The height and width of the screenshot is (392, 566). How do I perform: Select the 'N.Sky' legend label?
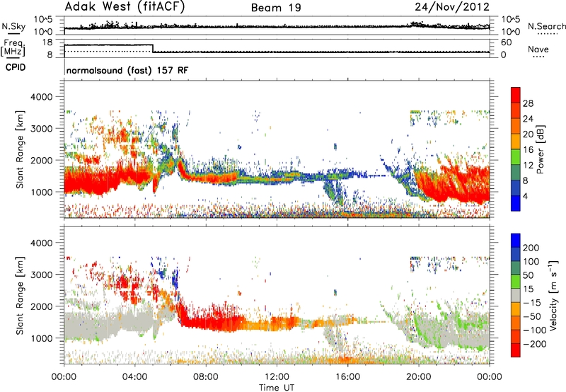click(x=13, y=26)
